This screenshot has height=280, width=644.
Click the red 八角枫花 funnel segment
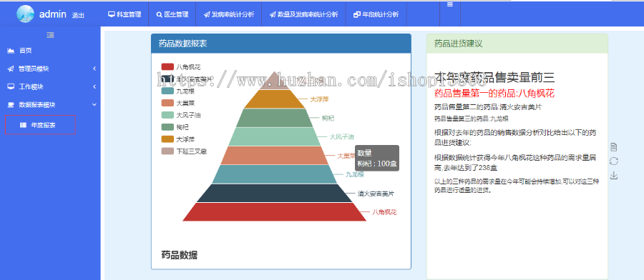pos(274,212)
